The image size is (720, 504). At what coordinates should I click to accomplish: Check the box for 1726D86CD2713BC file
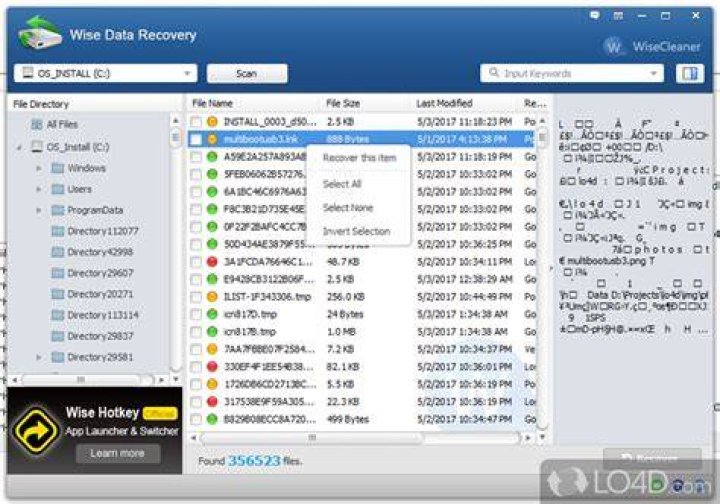click(x=196, y=384)
